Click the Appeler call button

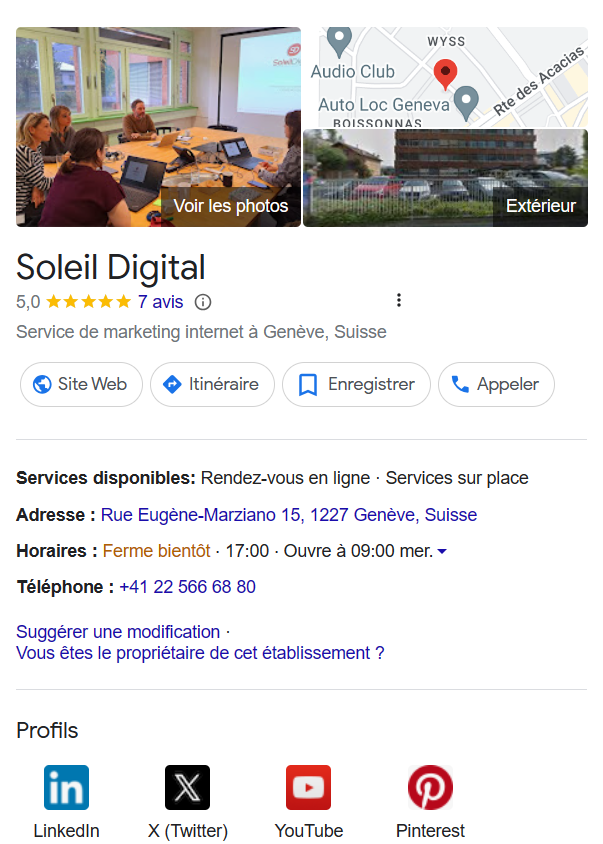496,384
